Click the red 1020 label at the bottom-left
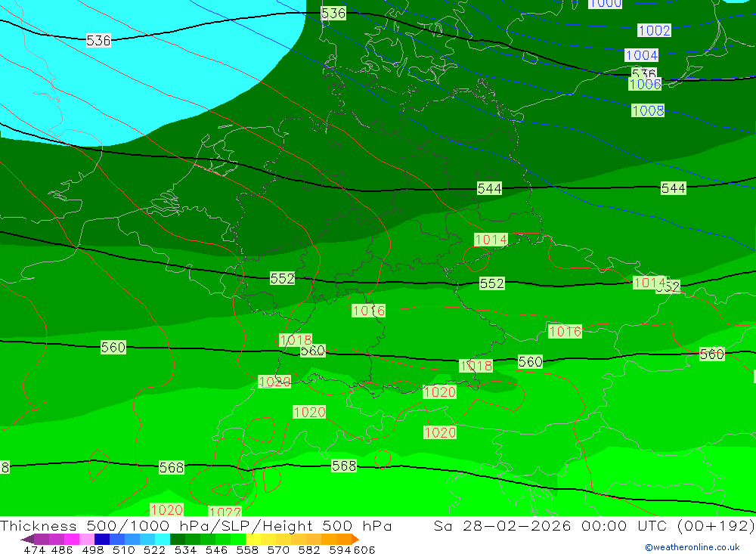This screenshot has height=554, width=756. [166, 509]
